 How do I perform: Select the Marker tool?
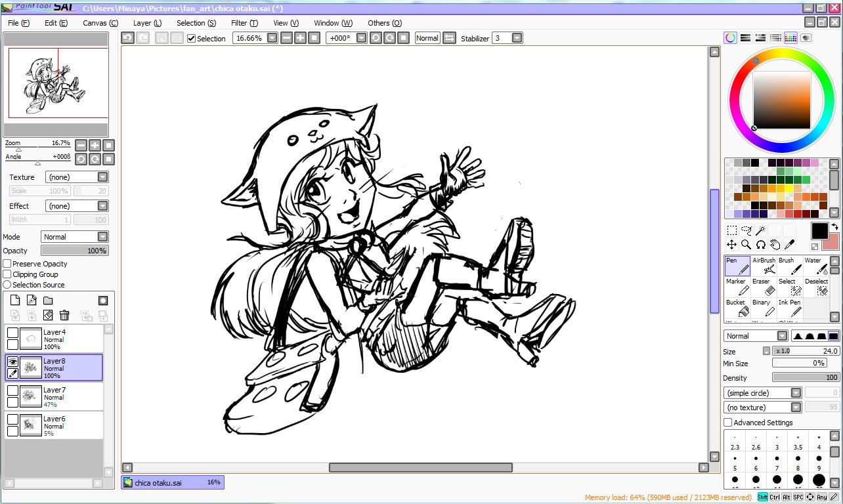737,287
